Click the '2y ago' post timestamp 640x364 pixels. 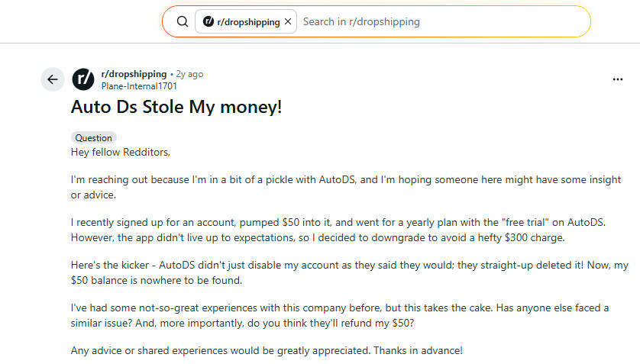tap(189, 74)
